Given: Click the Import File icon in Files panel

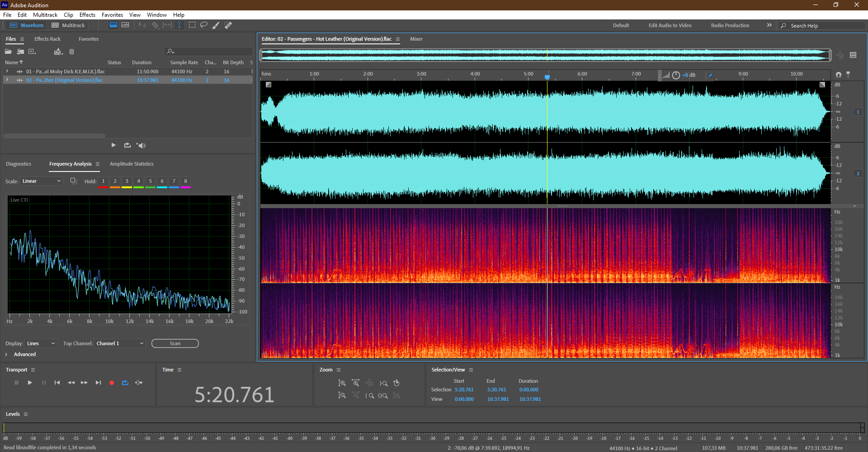Looking at the screenshot, I should (x=20, y=52).
